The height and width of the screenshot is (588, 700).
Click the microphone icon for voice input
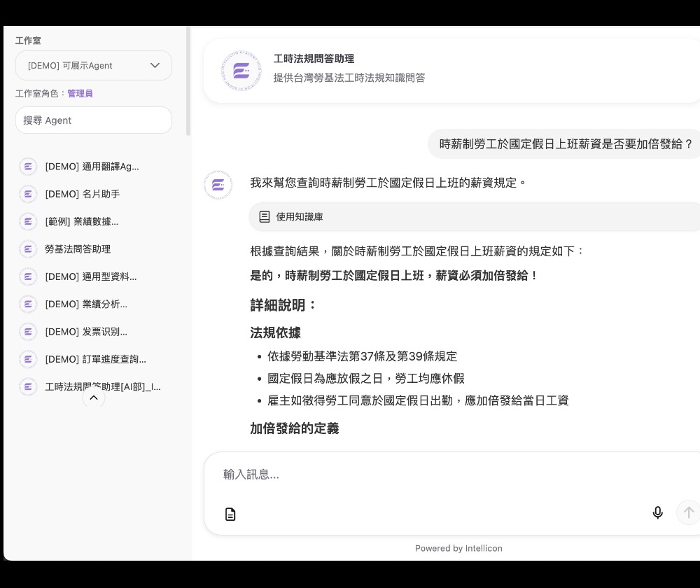point(658,513)
